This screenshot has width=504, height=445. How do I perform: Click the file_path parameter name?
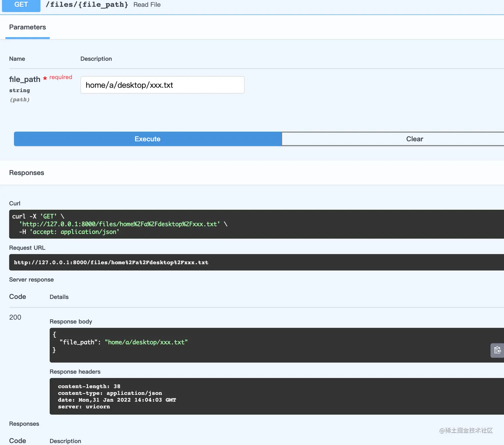pos(25,79)
